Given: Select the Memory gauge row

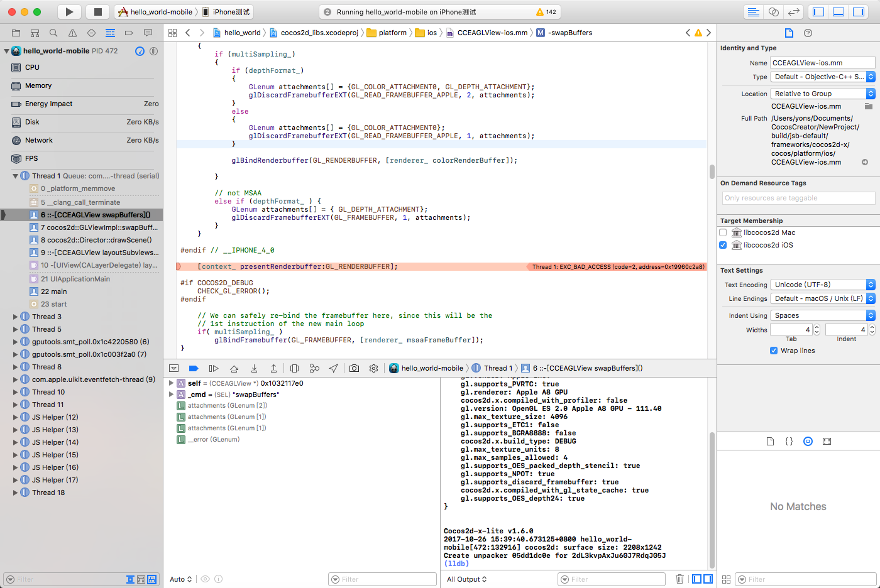Looking at the screenshot, I should pos(38,85).
